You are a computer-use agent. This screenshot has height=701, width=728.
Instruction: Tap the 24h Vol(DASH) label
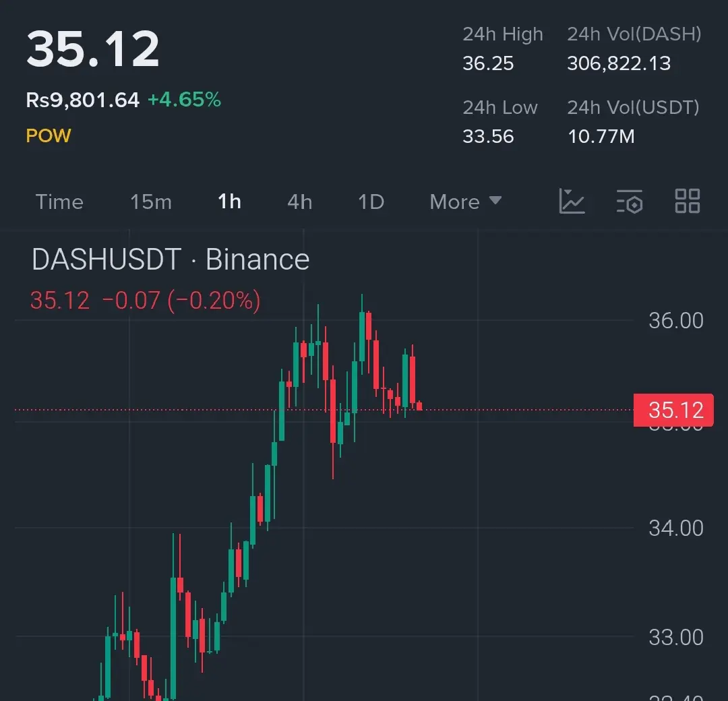click(634, 34)
